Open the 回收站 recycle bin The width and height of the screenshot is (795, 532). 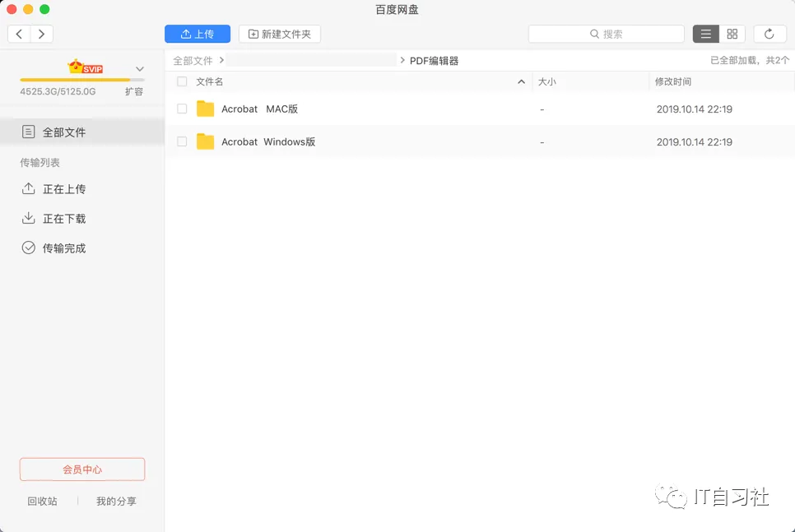click(42, 501)
